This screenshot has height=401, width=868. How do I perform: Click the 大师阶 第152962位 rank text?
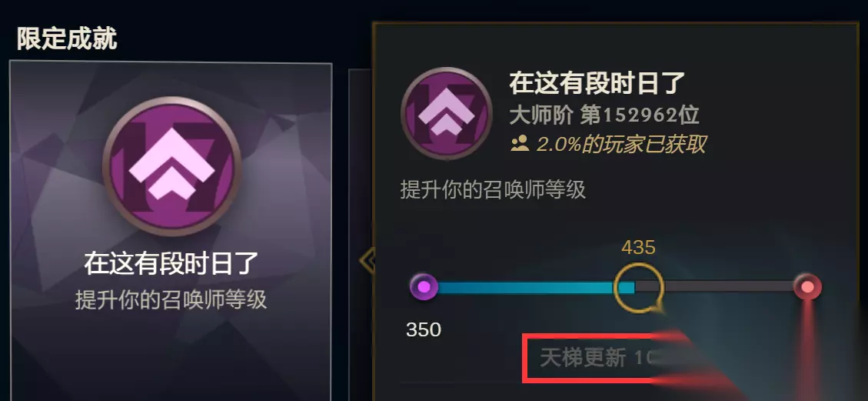coord(604,115)
